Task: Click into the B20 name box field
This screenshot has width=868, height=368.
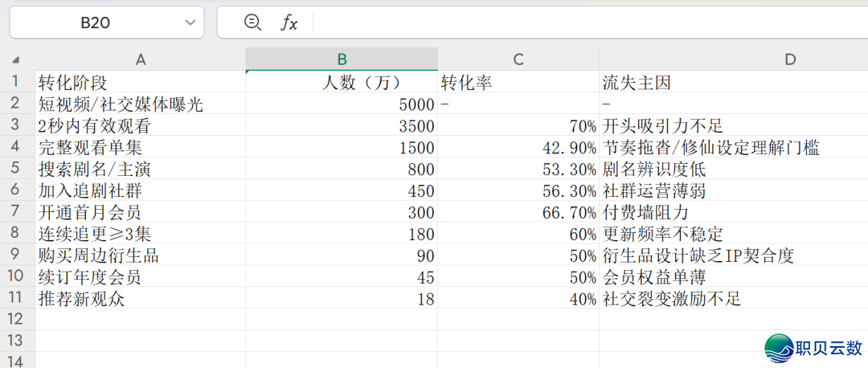Action: [95, 22]
